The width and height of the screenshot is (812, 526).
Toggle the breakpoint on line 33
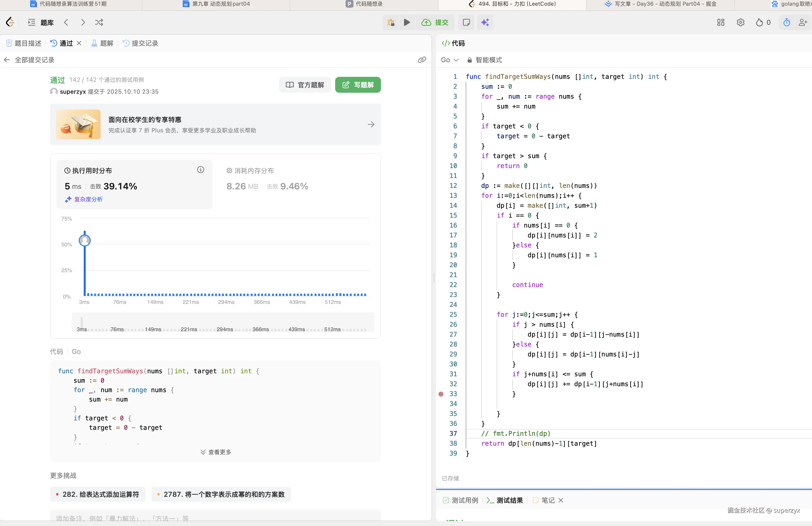point(441,394)
